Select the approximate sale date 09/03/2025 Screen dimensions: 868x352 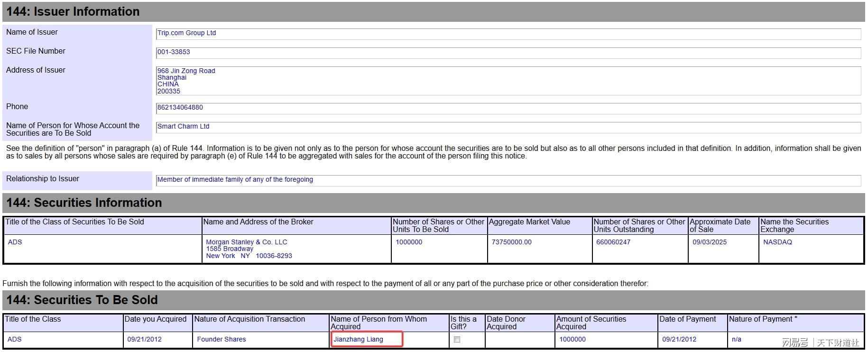tap(709, 242)
